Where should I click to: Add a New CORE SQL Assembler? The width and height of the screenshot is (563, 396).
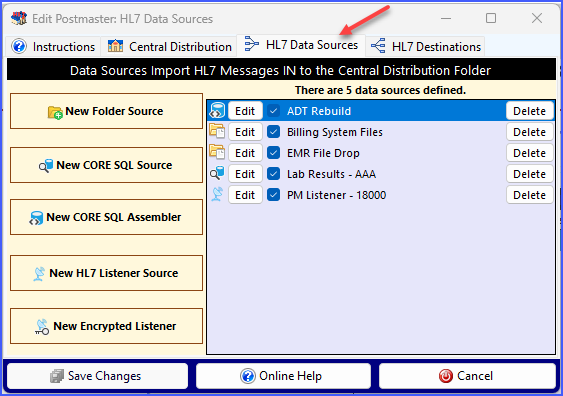click(x=106, y=217)
